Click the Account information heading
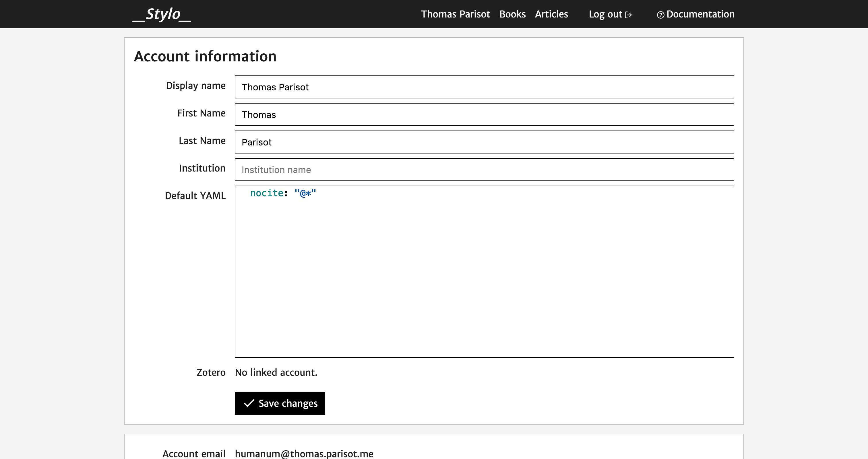The height and width of the screenshot is (459, 868). click(x=205, y=56)
